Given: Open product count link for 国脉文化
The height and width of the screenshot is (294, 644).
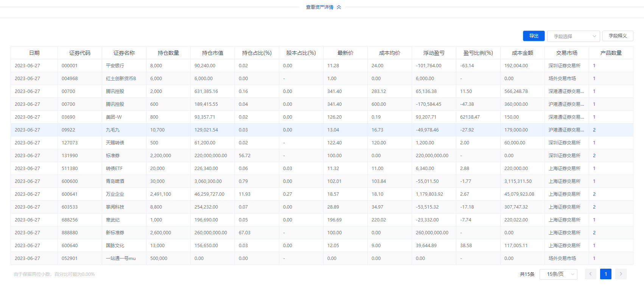Looking at the screenshot, I should click(594, 246).
